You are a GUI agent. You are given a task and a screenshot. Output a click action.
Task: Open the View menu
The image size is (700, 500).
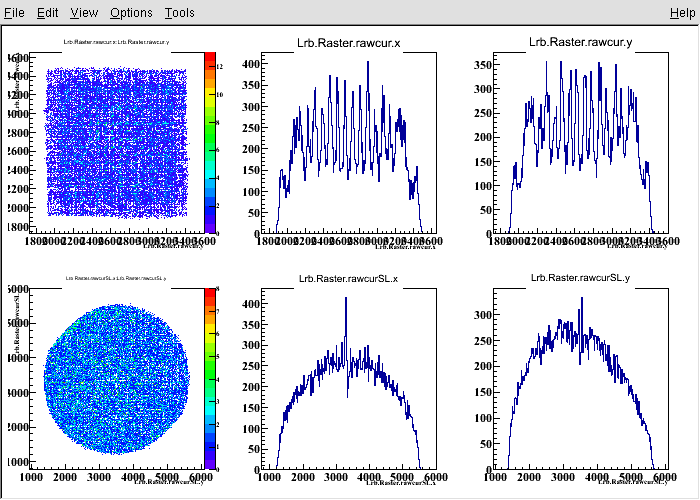(84, 12)
